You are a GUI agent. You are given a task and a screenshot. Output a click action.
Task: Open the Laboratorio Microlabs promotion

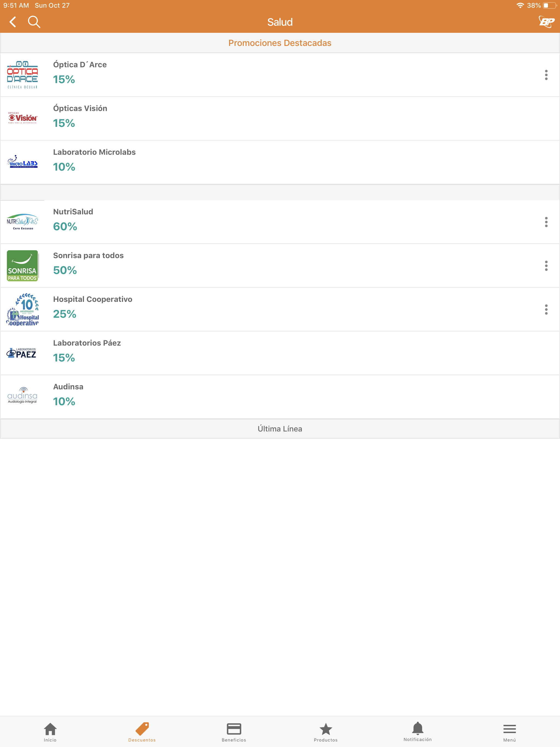tap(280, 162)
